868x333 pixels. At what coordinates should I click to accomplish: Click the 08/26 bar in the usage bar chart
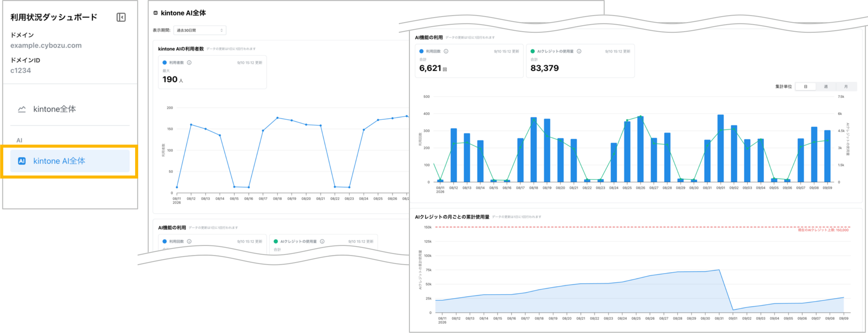[x=640, y=149]
